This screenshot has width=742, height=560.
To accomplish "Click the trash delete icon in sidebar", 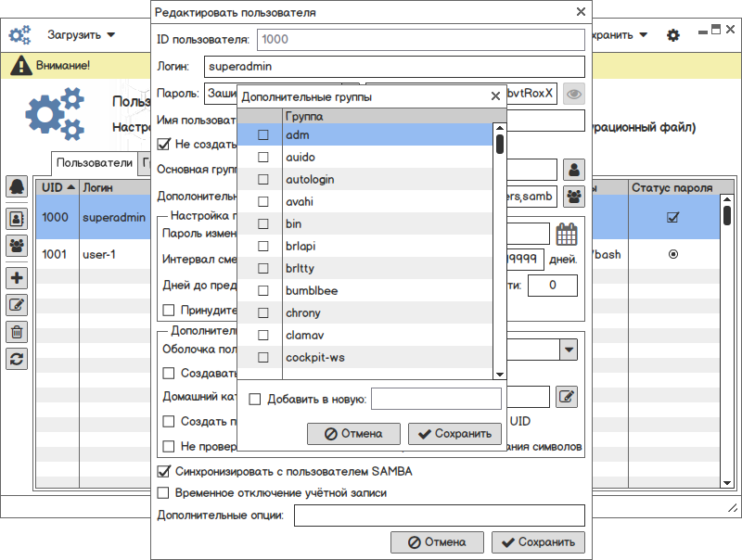I will (x=18, y=331).
